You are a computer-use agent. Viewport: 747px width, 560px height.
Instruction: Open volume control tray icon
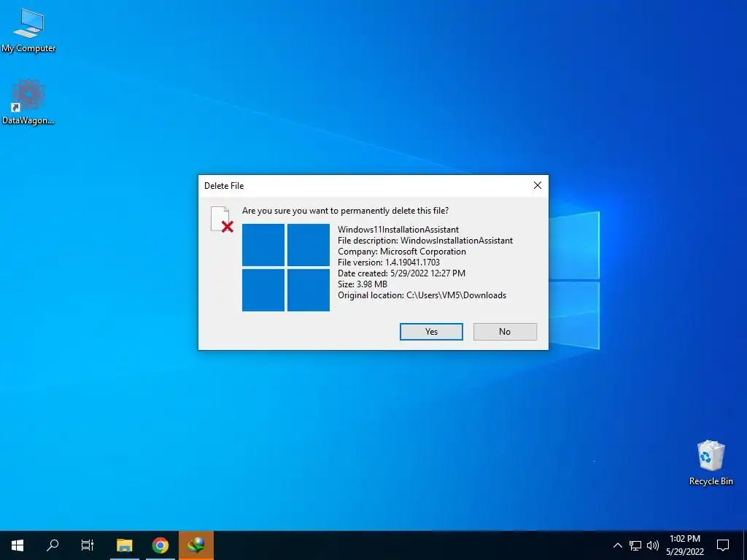click(x=653, y=545)
